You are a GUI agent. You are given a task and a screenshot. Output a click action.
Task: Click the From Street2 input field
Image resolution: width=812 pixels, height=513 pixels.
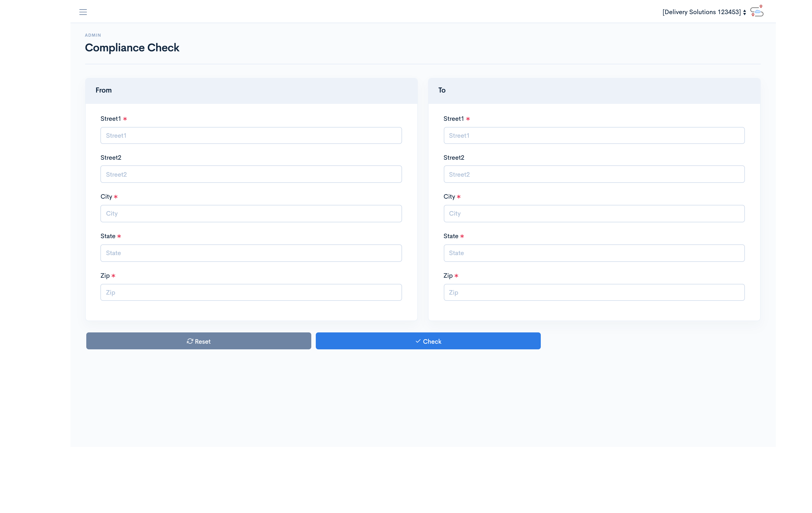[x=251, y=174]
